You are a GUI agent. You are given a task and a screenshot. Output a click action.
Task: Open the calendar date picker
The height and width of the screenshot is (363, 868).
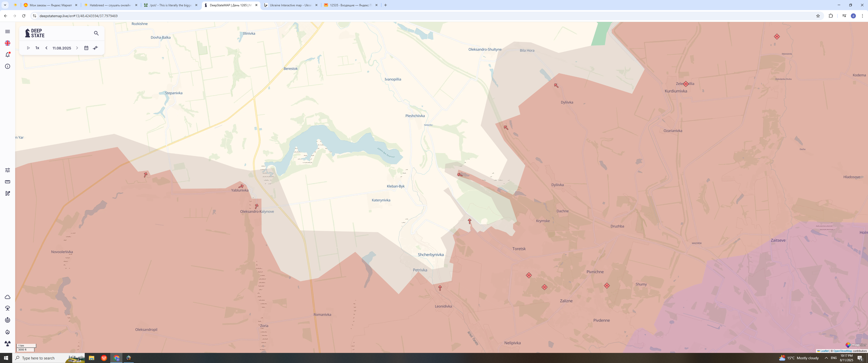click(x=86, y=48)
